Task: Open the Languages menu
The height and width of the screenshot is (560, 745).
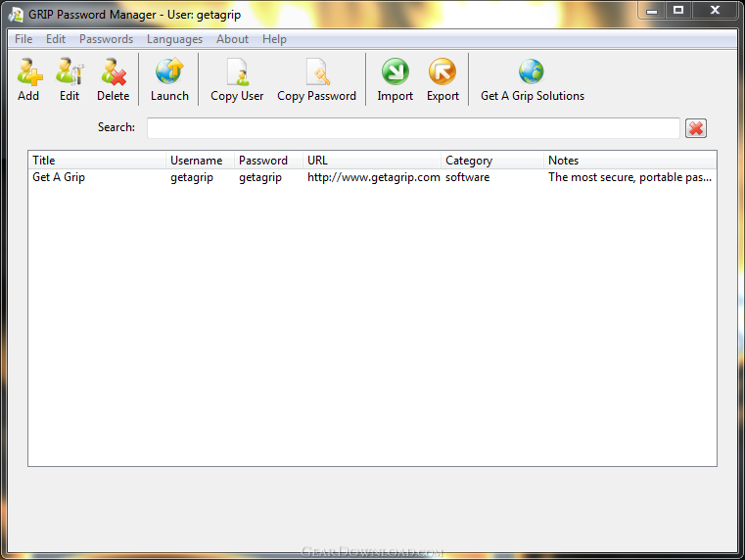Action: [174, 39]
